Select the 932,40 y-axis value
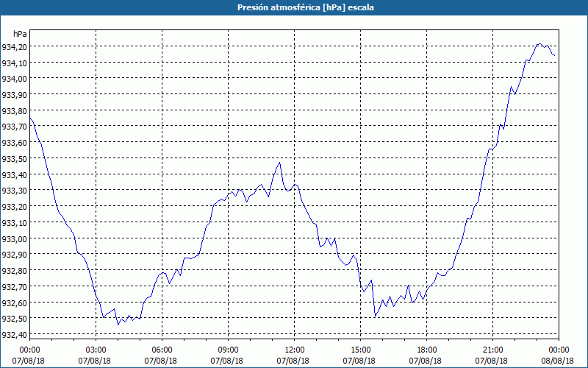 14,335
